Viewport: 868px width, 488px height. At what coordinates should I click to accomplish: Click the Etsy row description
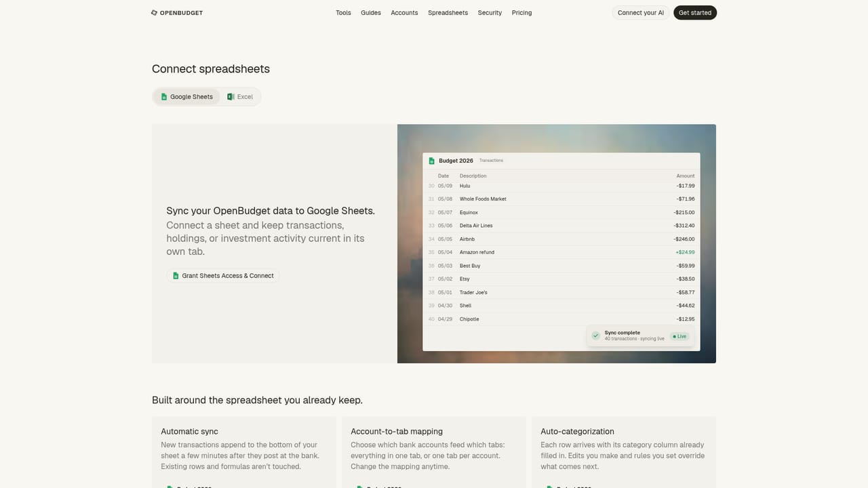465,279
